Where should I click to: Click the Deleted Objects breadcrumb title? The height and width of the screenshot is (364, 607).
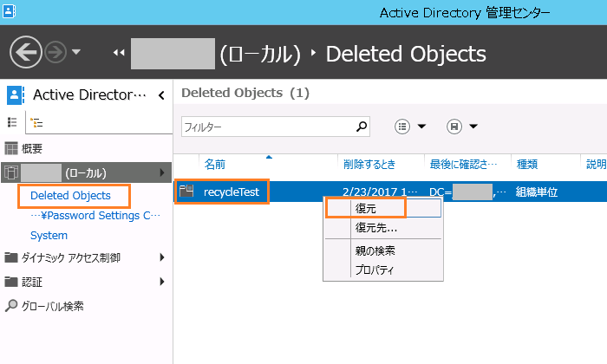pyautogui.click(x=406, y=54)
